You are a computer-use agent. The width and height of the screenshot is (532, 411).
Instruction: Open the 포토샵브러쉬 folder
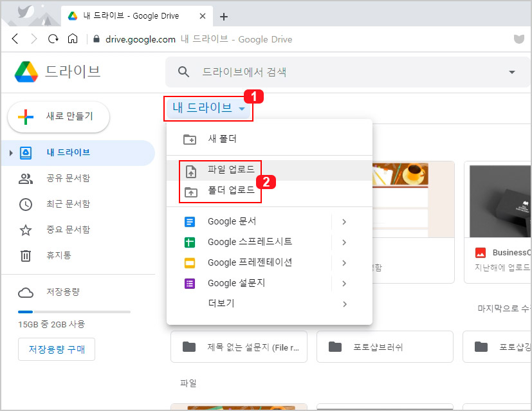[x=385, y=347]
